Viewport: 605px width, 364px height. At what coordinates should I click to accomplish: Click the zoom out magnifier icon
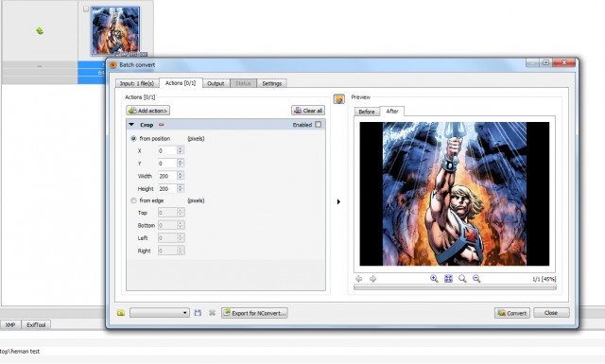476,279
